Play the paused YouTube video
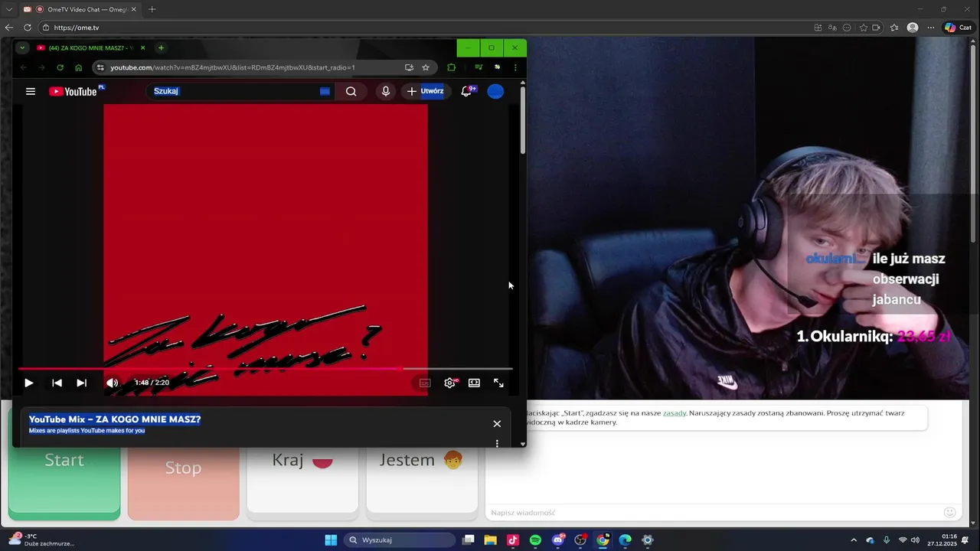Image resolution: width=980 pixels, height=551 pixels. tap(28, 383)
